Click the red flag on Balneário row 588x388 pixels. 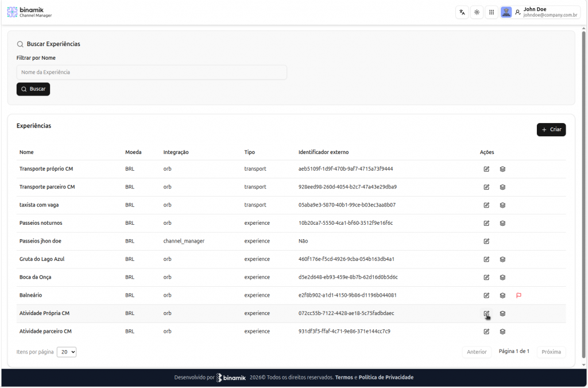pyautogui.click(x=519, y=295)
